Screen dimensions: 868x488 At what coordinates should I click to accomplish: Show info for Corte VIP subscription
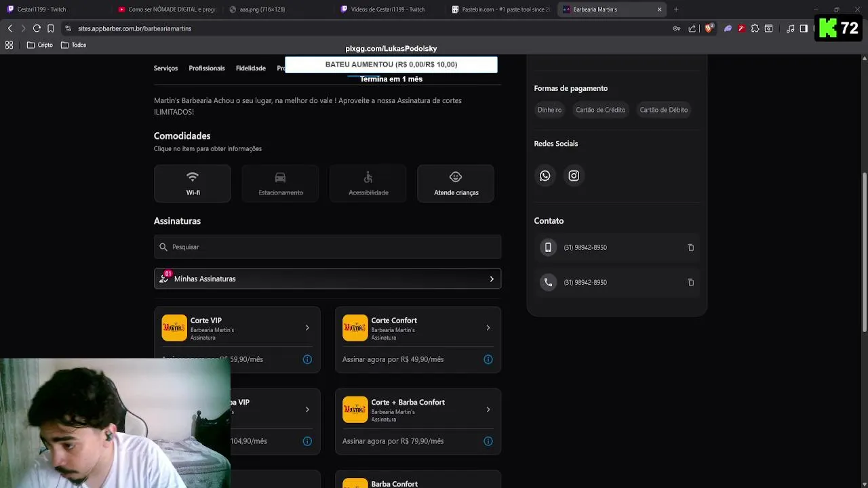tap(307, 359)
